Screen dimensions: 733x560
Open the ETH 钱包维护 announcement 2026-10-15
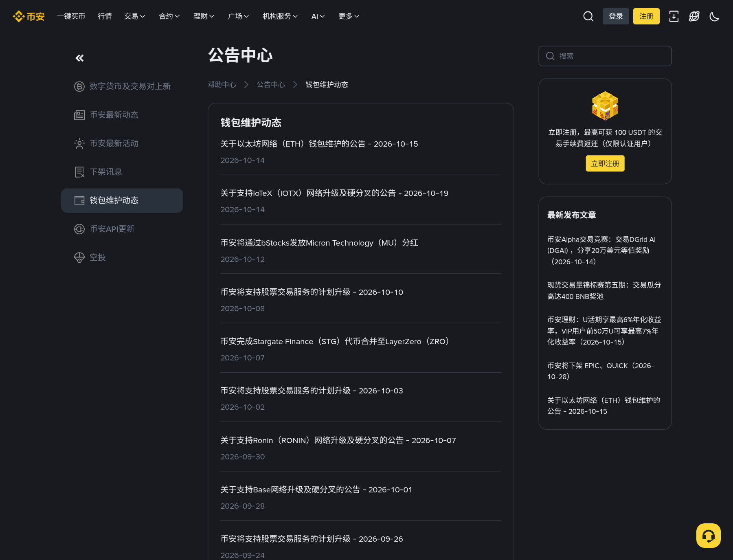click(319, 144)
